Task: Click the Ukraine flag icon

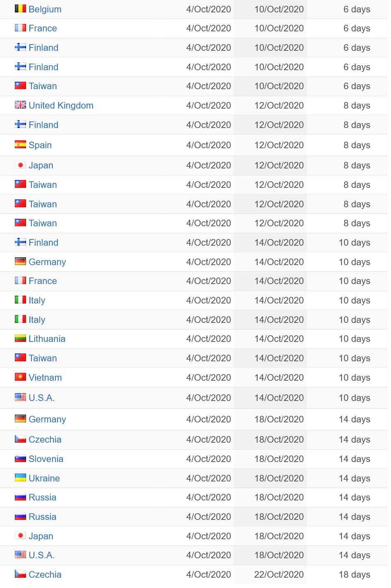Action: tap(20, 478)
